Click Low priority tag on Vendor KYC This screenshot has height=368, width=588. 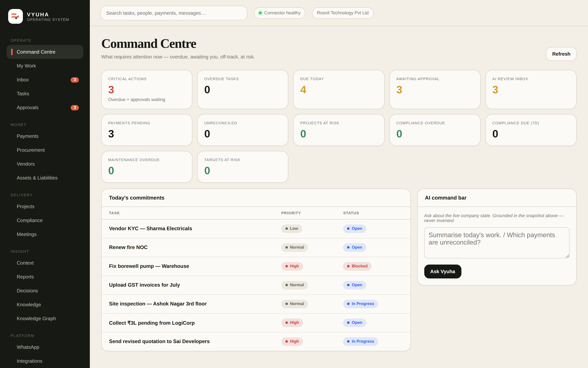(292, 229)
